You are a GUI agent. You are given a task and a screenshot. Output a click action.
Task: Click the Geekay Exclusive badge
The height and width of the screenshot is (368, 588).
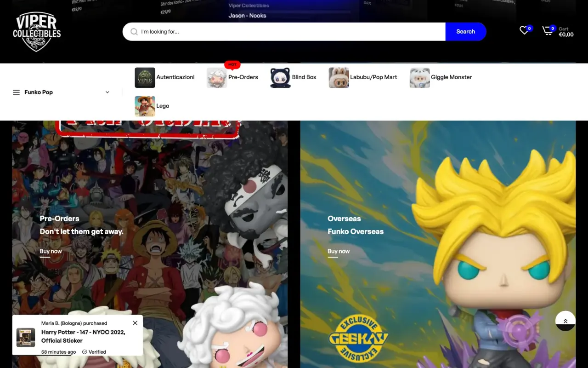click(x=359, y=339)
